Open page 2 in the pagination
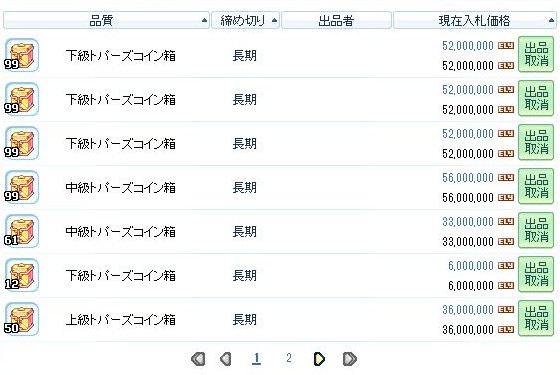Viewport: 560px width, 375px height. pos(289,358)
